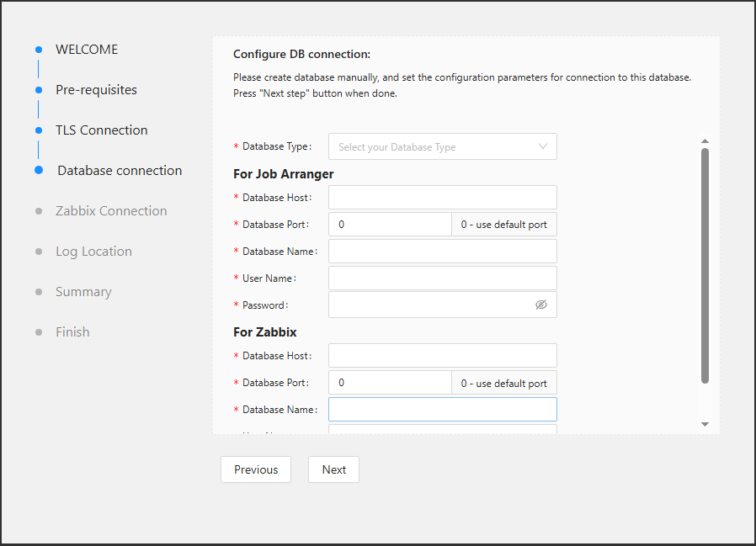Image resolution: width=756 pixels, height=546 pixels.
Task: Click the 'Password:' label
Action: pyautogui.click(x=265, y=305)
